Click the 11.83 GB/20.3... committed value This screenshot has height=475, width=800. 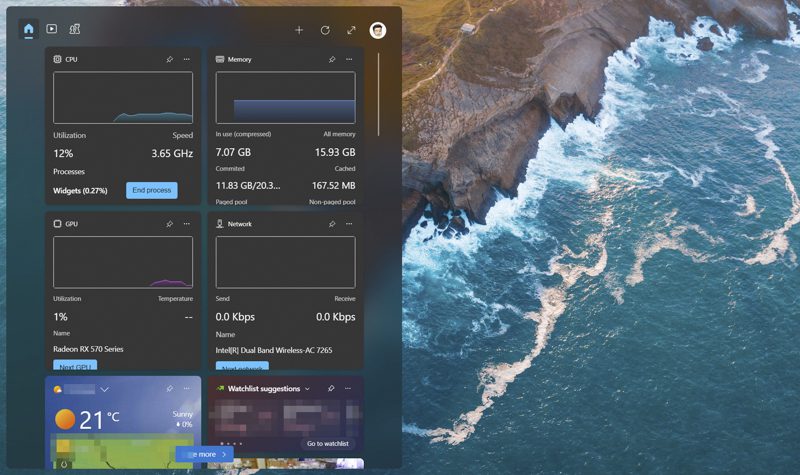[x=248, y=185]
